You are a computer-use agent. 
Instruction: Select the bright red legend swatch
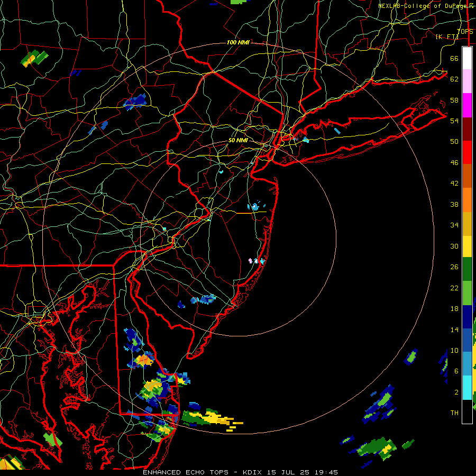(467, 152)
